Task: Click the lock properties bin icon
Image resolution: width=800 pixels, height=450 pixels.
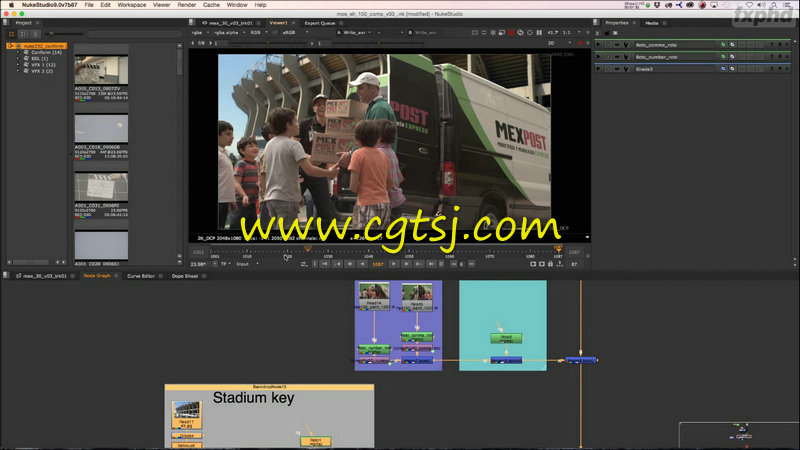Action: click(607, 33)
